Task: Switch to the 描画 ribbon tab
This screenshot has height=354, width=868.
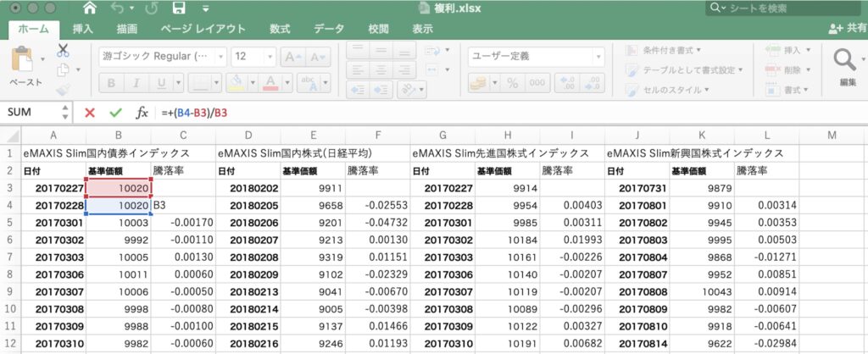Action: click(x=127, y=30)
